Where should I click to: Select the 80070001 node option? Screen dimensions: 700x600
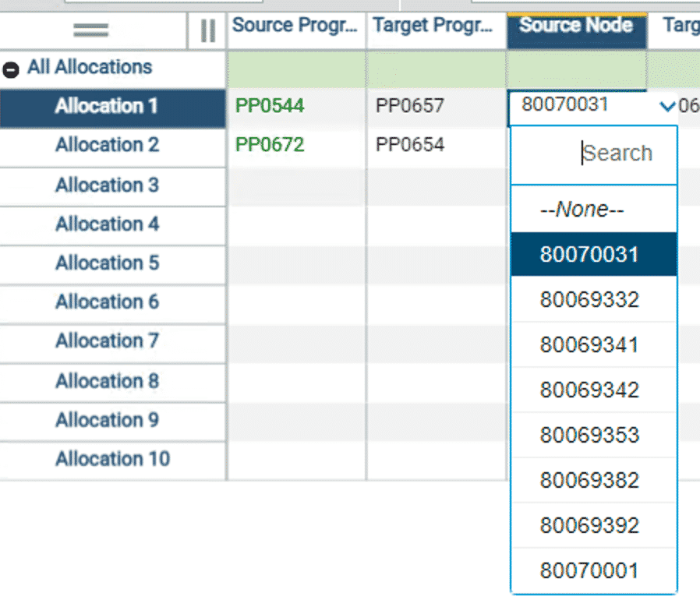pos(593,570)
